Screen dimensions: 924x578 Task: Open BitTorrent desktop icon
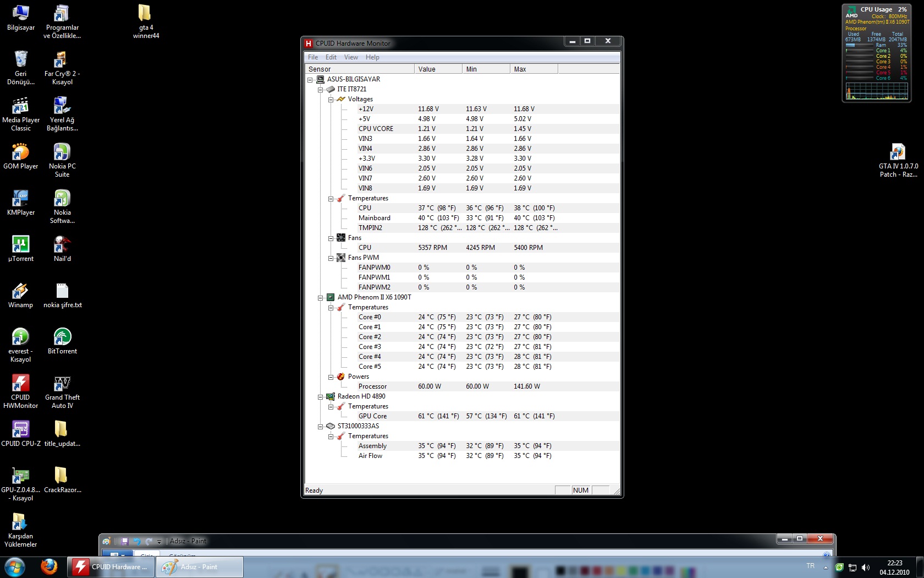point(62,342)
